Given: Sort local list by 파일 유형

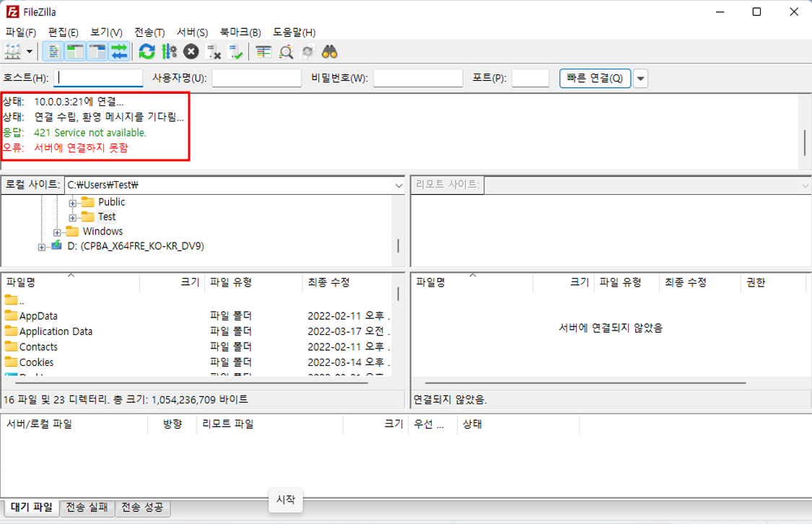Looking at the screenshot, I should tap(253, 282).
